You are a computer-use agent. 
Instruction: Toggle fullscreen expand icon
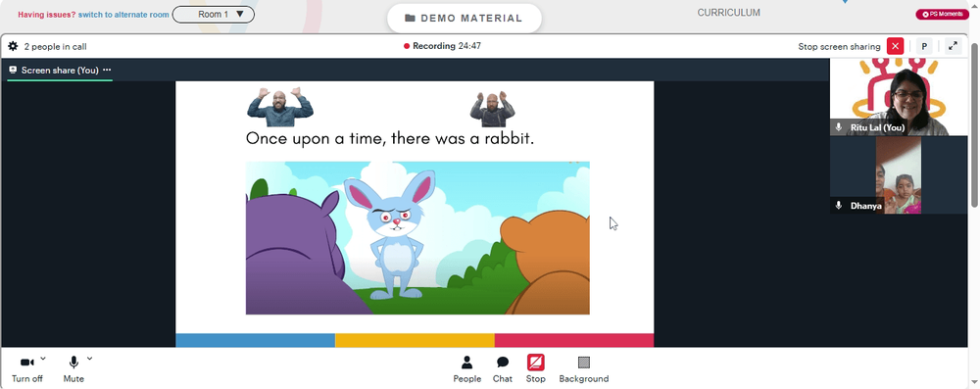click(953, 46)
